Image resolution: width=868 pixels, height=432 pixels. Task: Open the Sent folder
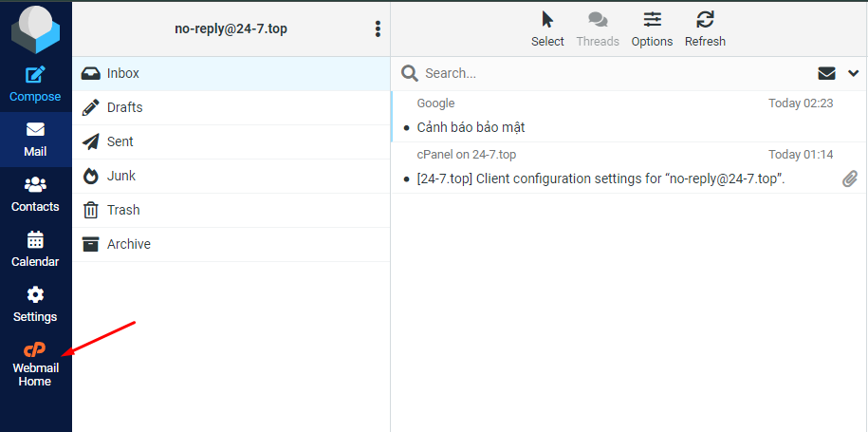coord(120,141)
